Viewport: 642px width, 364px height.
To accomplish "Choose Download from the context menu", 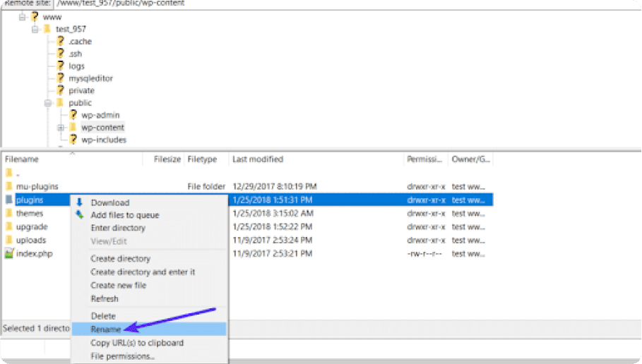I will 149,202.
